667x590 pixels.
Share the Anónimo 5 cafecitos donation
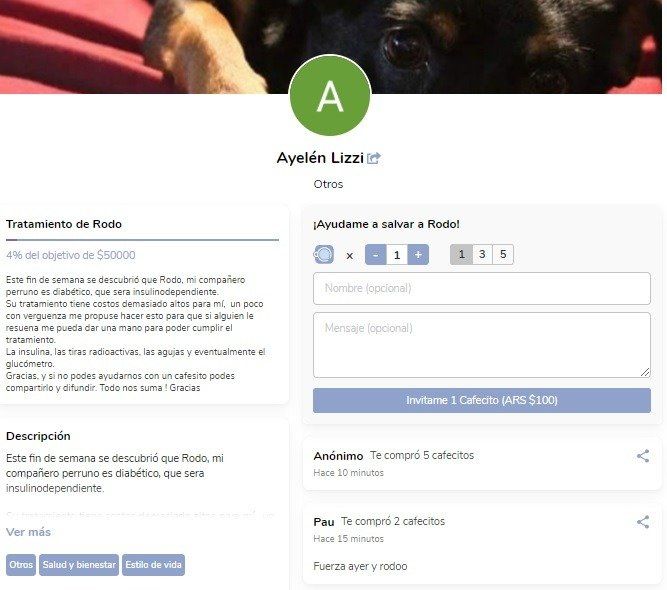643,456
